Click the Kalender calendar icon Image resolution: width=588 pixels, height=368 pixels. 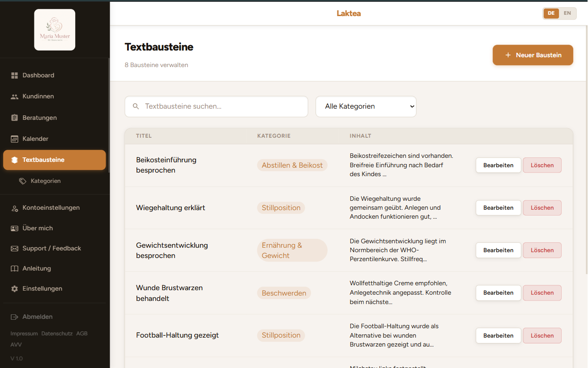(14, 139)
